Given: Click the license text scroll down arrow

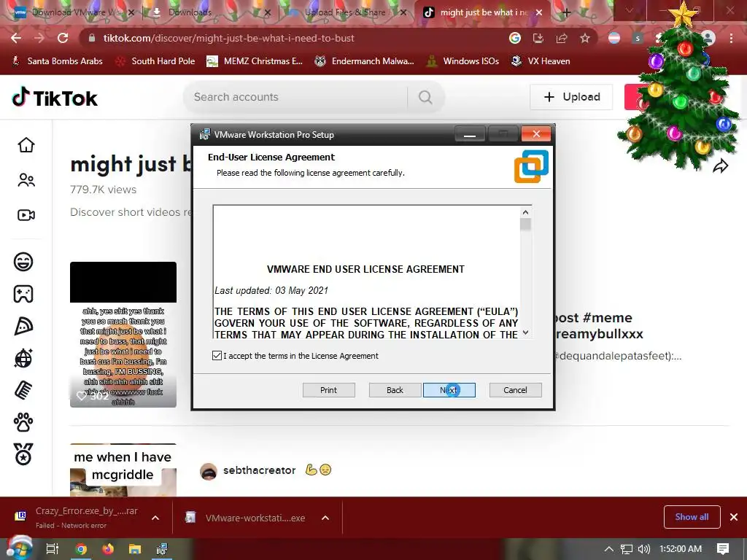Looking at the screenshot, I should pyautogui.click(x=525, y=332).
